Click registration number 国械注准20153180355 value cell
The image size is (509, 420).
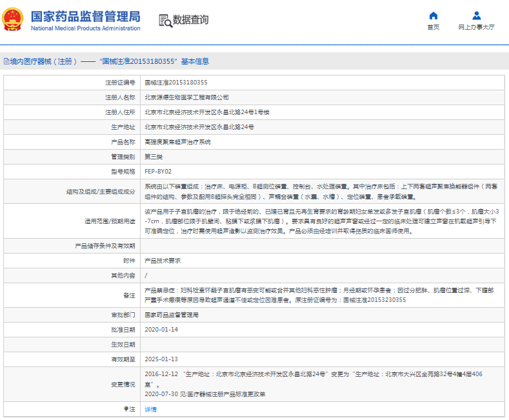point(176,83)
